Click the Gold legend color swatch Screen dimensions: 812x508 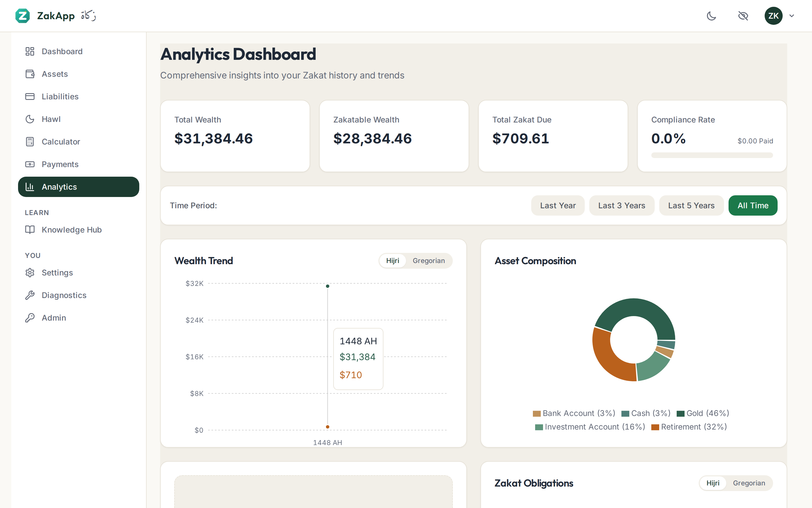coord(680,413)
